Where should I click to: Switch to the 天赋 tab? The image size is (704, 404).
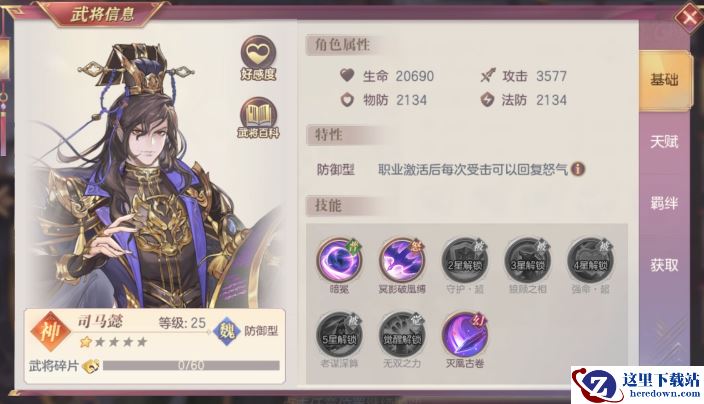(x=664, y=142)
